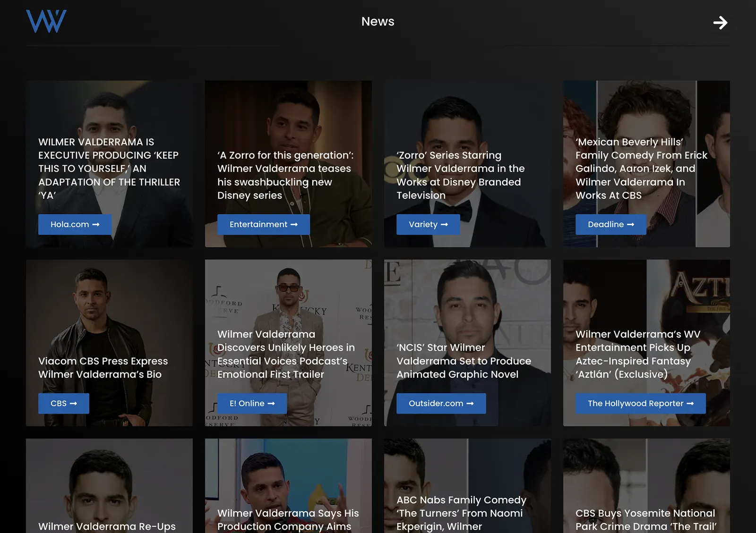This screenshot has width=756, height=533.
Task: Click 'Zorro' Series Starring Wilmer Valderrama headline
Action: [x=461, y=175]
